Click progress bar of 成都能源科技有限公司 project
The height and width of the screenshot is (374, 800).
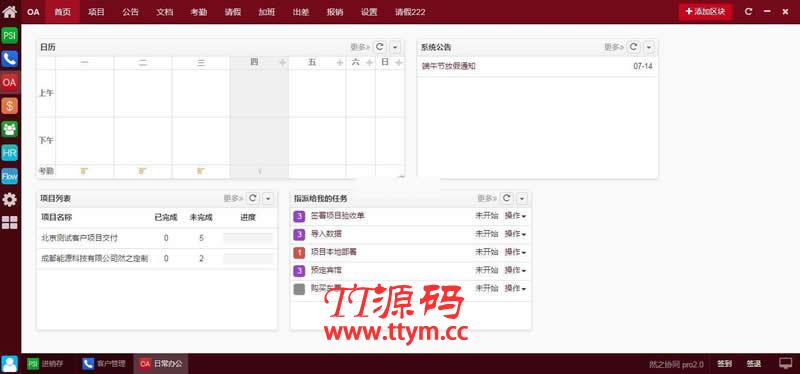[x=248, y=259]
